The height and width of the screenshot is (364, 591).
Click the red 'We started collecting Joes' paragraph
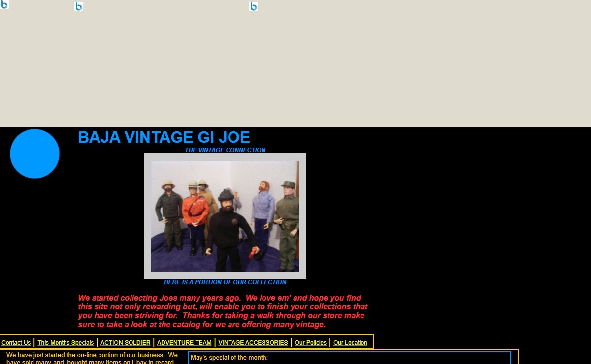pos(223,311)
